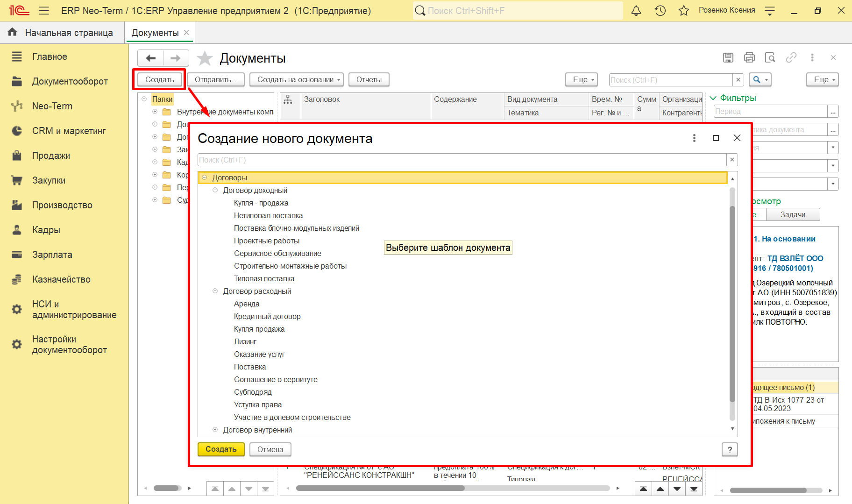Click the Период filter field

[771, 111]
